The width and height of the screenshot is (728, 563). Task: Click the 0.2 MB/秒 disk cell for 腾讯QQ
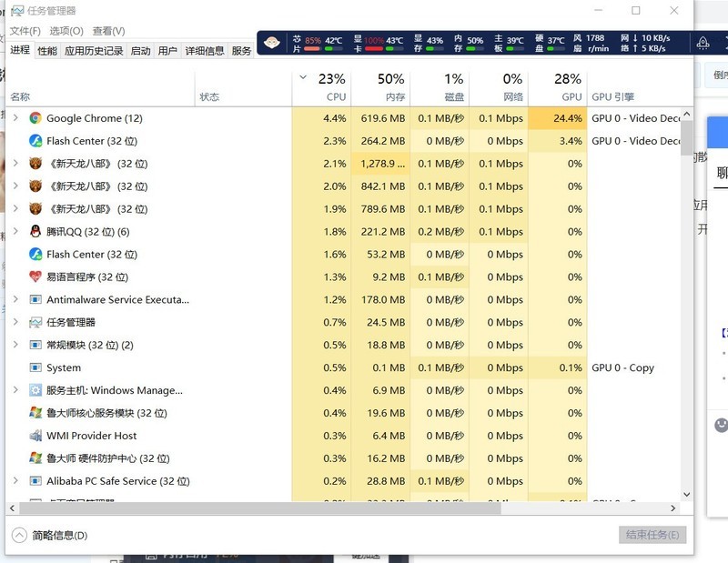440,232
